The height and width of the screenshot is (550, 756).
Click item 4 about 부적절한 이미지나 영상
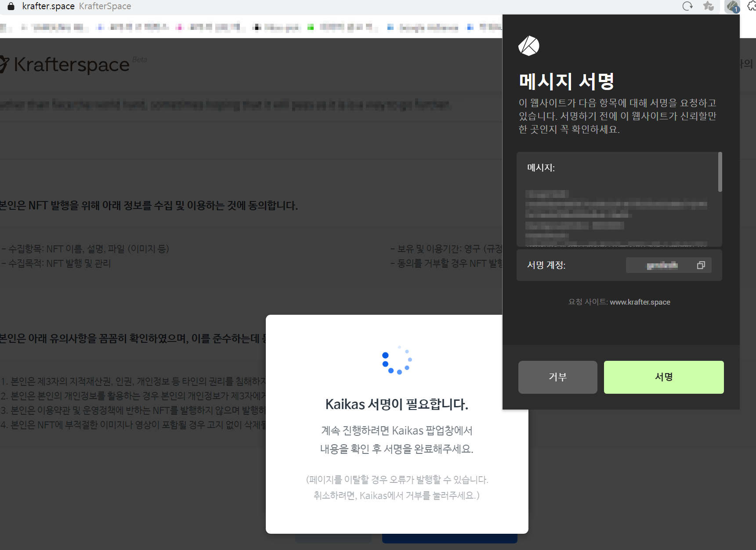(x=133, y=425)
